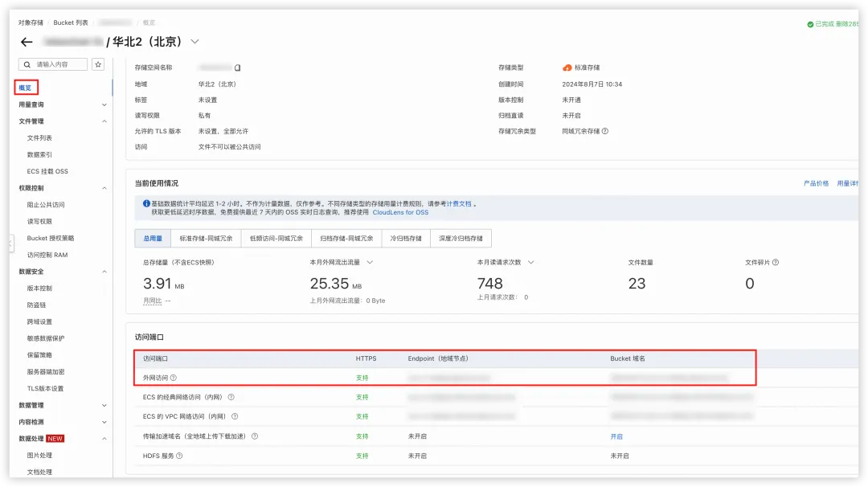This screenshot has height=487, width=868.
Task: Click the info icon in the notice banner
Action: click(147, 203)
